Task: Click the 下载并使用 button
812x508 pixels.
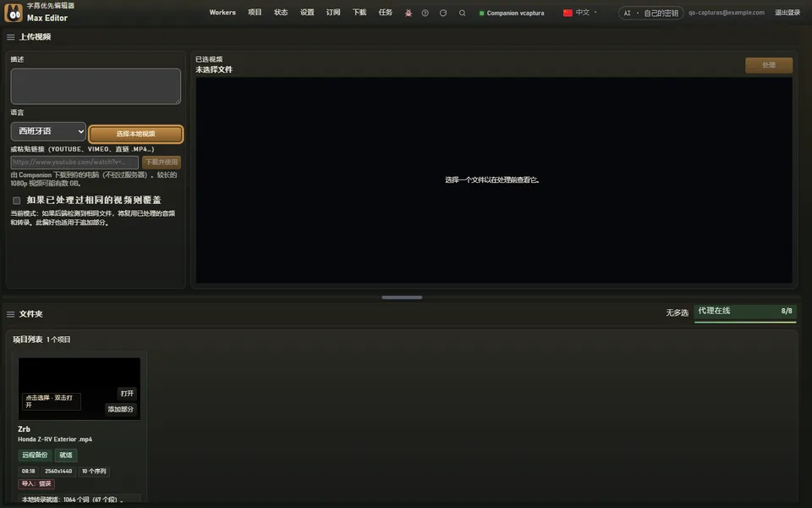Action: click(162, 163)
